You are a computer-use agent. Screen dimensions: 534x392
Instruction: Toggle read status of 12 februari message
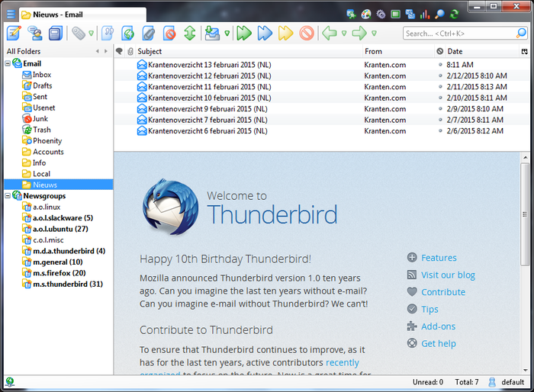coord(440,76)
